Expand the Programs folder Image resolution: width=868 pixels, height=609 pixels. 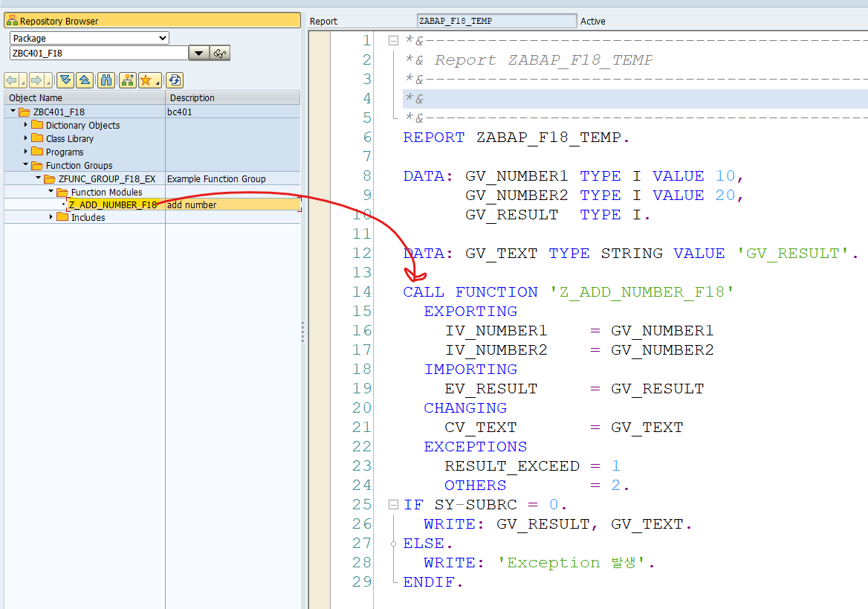pyautogui.click(x=25, y=151)
